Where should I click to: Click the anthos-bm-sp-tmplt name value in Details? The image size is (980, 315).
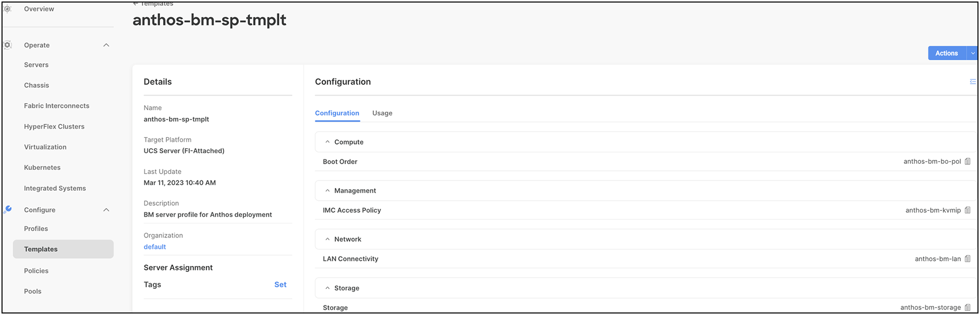[x=176, y=119]
